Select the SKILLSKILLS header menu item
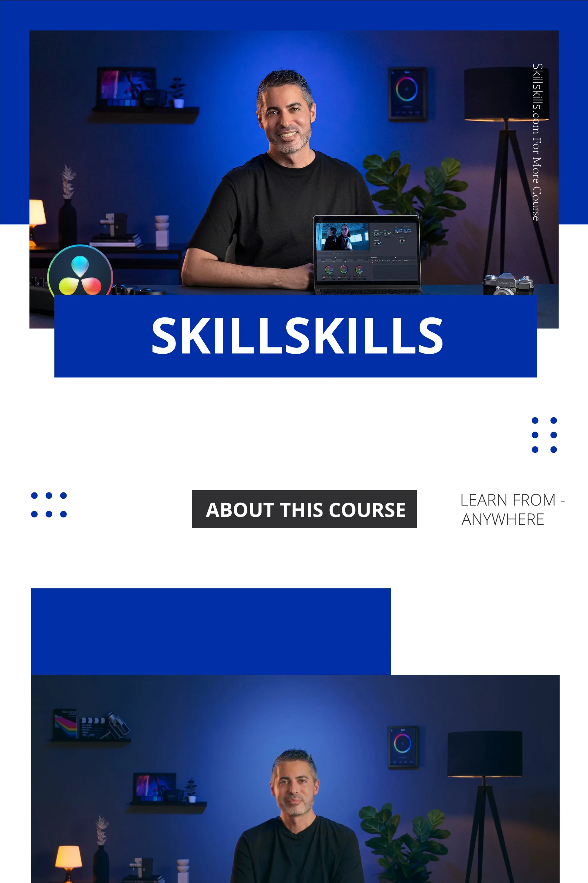The width and height of the screenshot is (588, 883). 294,335
